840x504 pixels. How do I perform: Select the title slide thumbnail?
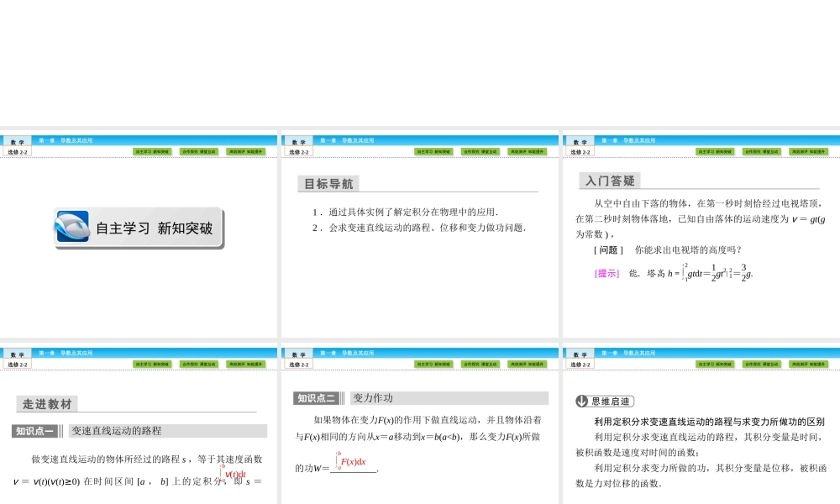point(139,234)
